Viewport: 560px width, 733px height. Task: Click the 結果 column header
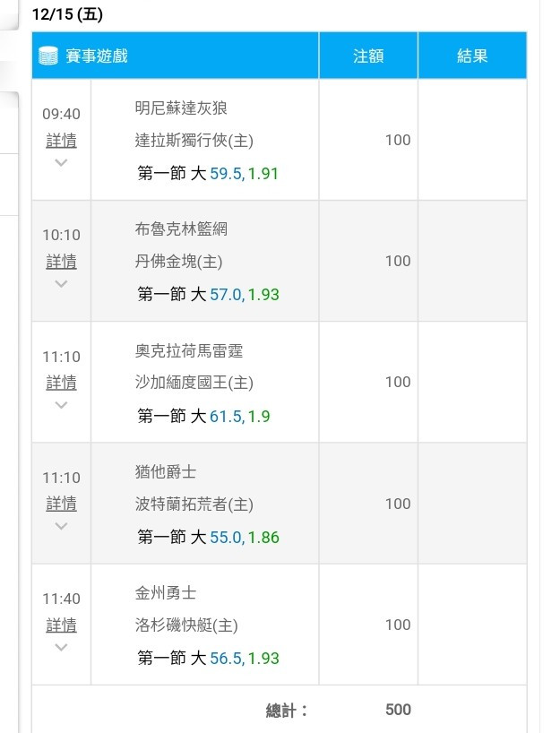tap(472, 56)
